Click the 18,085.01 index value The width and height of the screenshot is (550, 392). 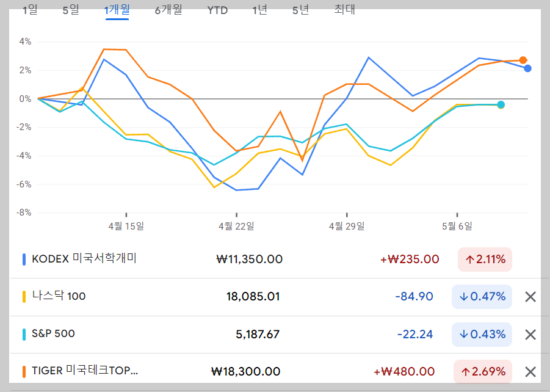pyautogui.click(x=253, y=297)
